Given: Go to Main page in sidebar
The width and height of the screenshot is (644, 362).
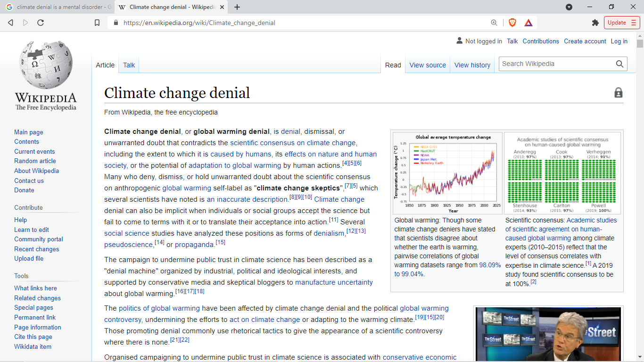Looking at the screenshot, I should (x=29, y=132).
